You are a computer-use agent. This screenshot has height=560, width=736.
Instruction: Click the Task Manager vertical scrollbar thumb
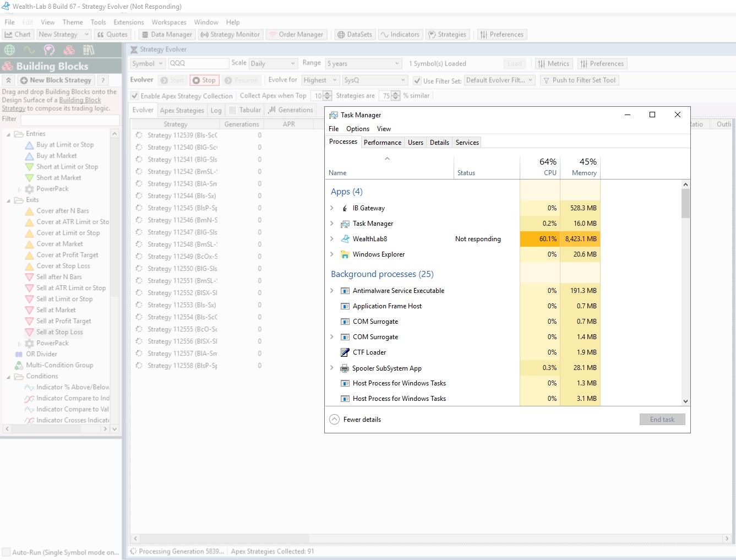coord(685,203)
